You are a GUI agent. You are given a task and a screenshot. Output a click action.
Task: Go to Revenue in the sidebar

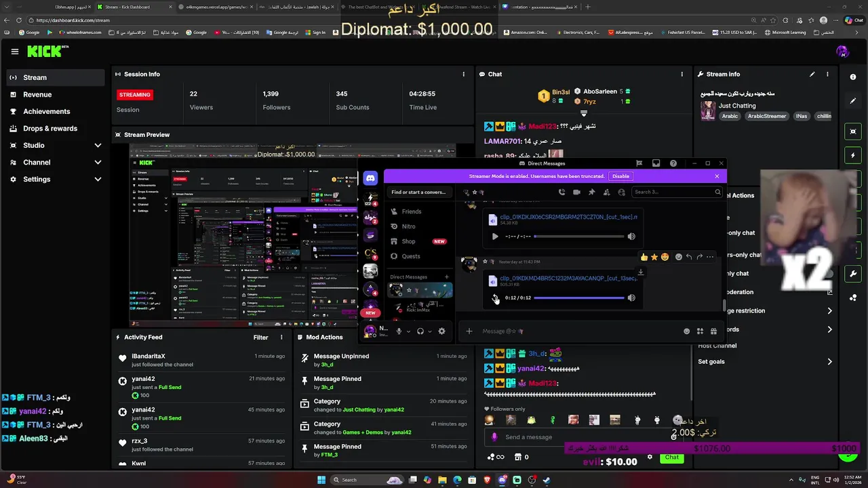click(x=57, y=94)
